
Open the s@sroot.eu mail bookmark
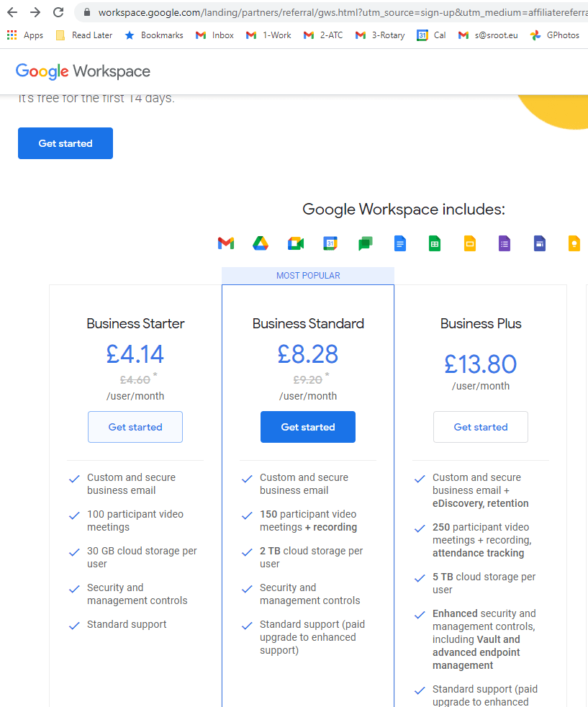click(488, 35)
